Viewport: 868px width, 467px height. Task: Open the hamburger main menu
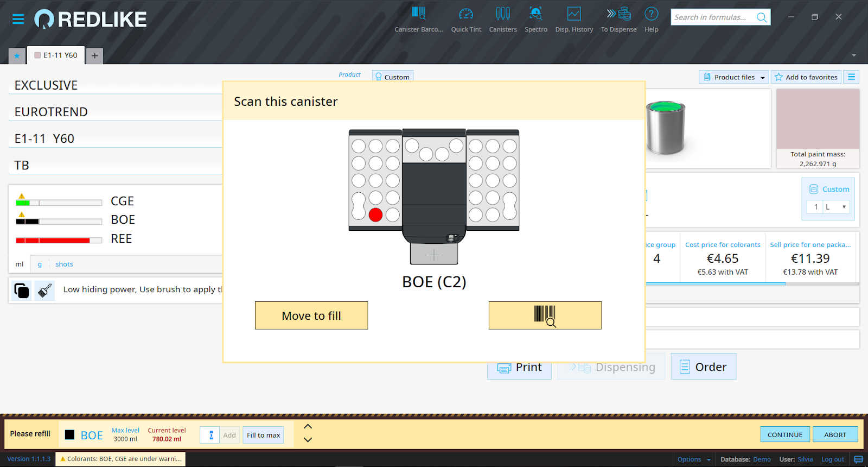point(18,20)
